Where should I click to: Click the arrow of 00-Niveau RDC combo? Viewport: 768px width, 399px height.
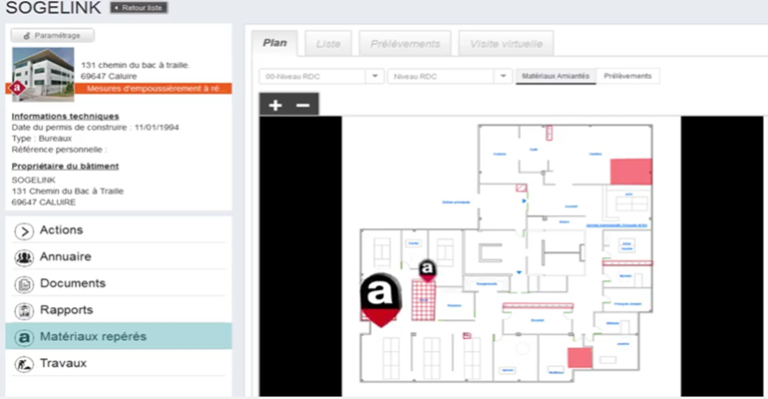pyautogui.click(x=375, y=76)
